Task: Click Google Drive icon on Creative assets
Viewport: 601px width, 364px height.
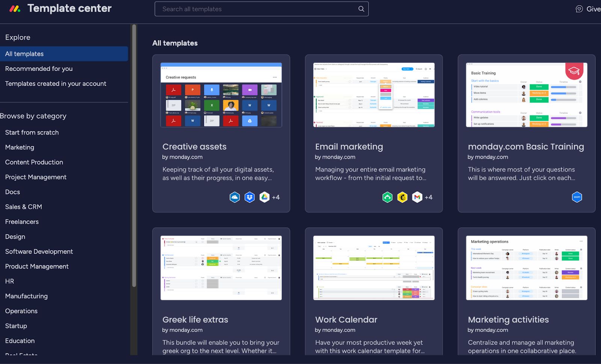Action: click(264, 197)
